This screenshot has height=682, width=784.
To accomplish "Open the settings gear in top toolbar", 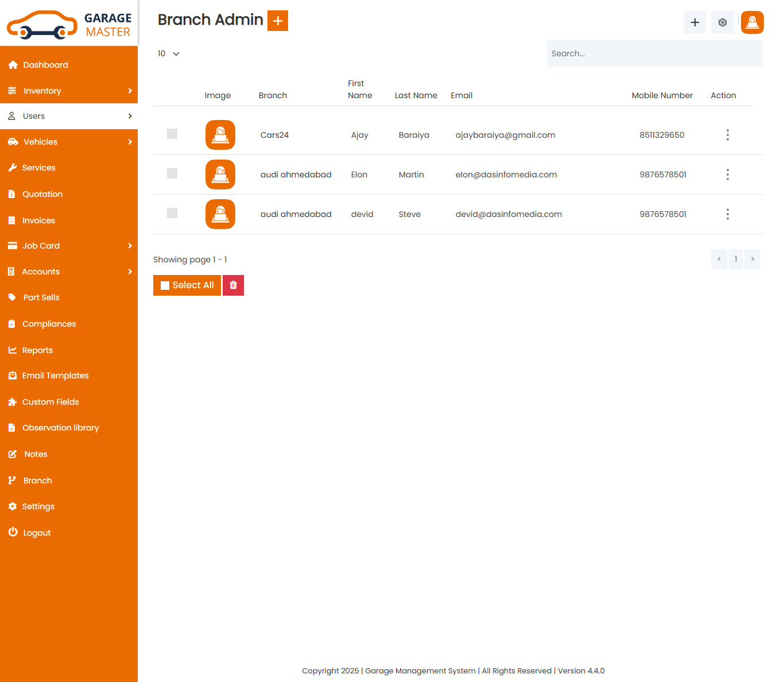I will [722, 22].
